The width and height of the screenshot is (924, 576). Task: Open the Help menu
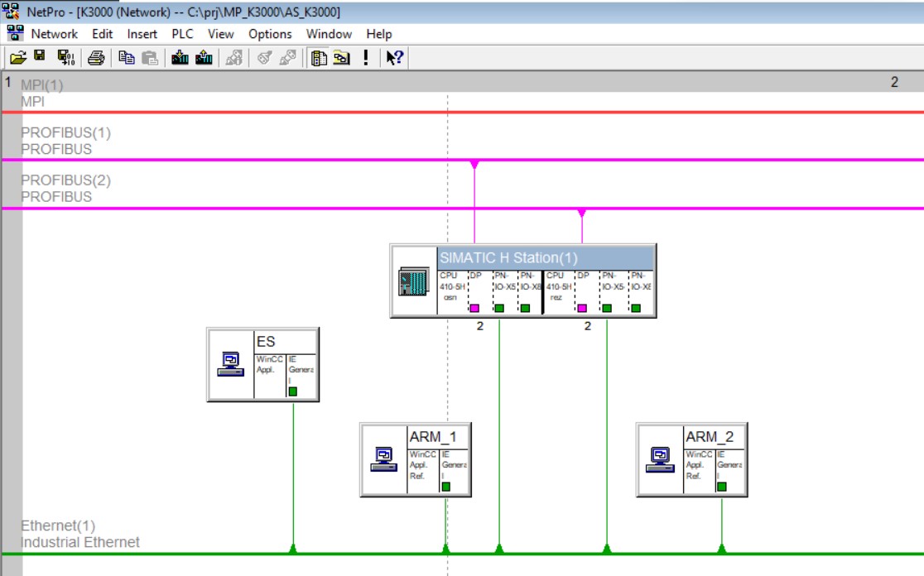click(379, 34)
